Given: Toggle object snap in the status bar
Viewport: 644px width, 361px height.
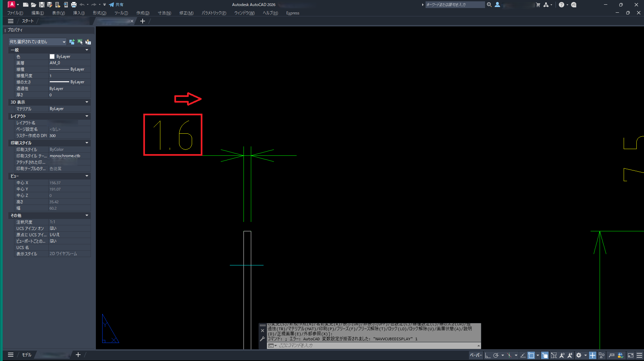Looking at the screenshot, I should click(x=531, y=355).
